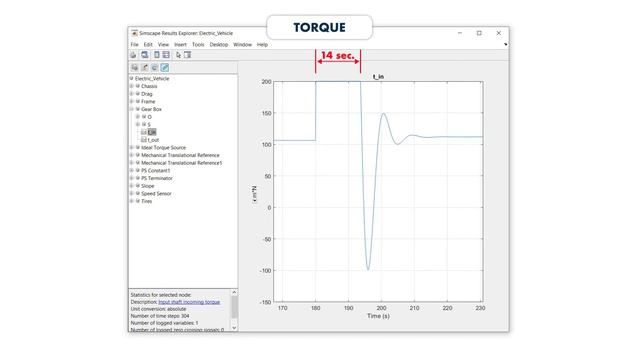Select the Ideal Torque Source label
This screenshot has height=360, width=640.
tap(163, 147)
